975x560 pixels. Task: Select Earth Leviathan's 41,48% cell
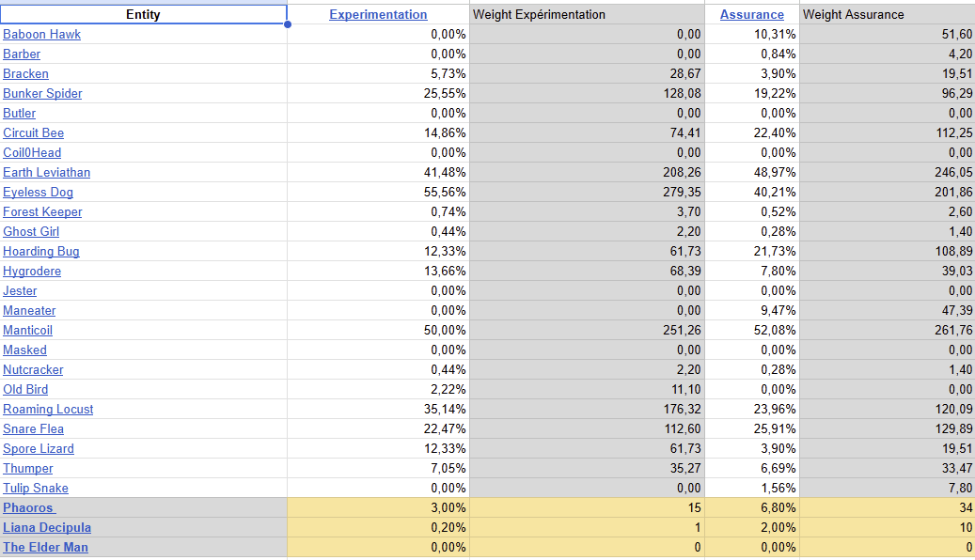(378, 172)
